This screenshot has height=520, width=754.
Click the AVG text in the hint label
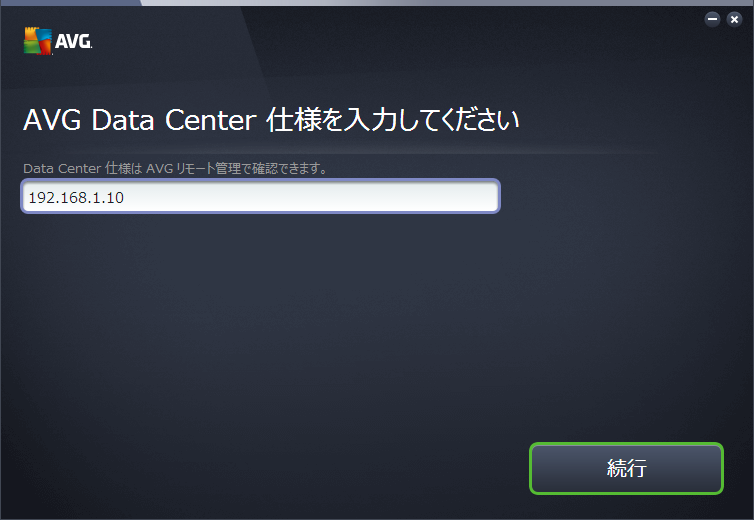pyautogui.click(x=159, y=168)
